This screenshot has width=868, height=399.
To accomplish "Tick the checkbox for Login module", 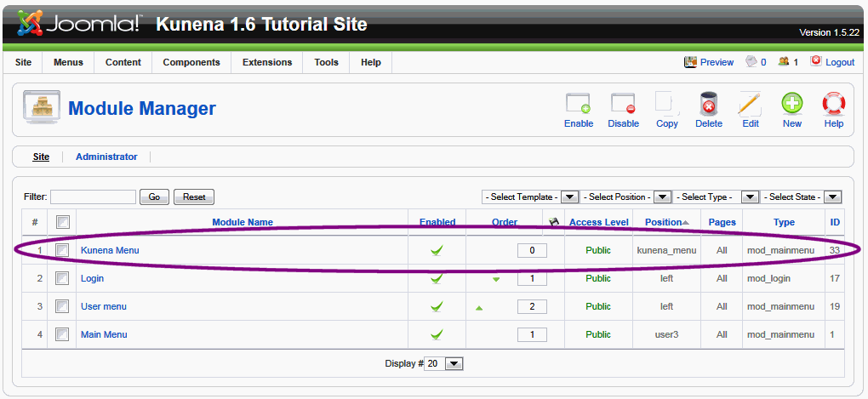I will point(62,278).
